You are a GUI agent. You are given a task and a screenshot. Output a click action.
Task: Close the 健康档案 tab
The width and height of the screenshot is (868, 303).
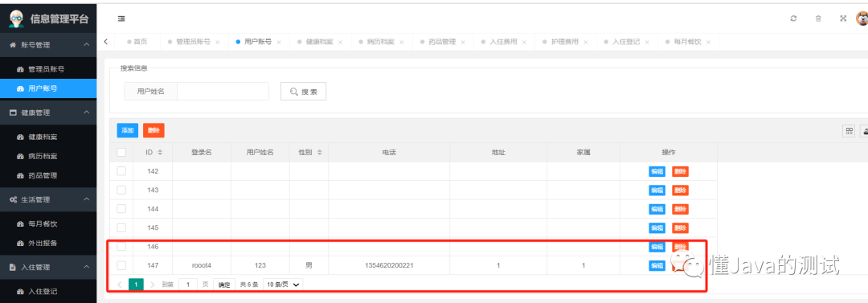tap(340, 42)
